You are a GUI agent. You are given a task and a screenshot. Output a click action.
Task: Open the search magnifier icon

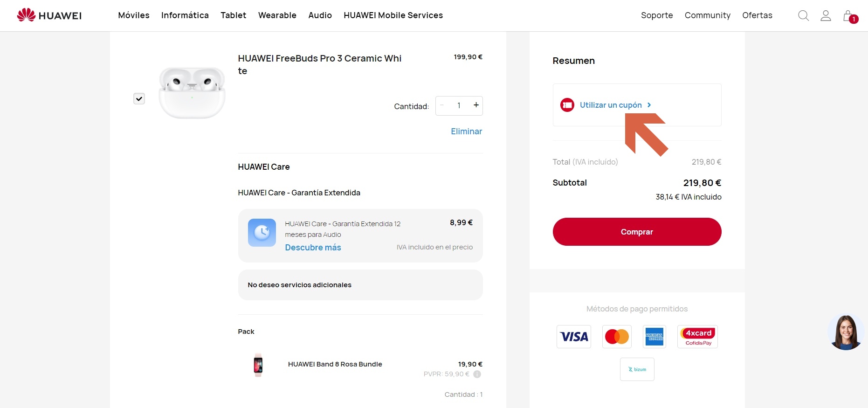coord(803,15)
